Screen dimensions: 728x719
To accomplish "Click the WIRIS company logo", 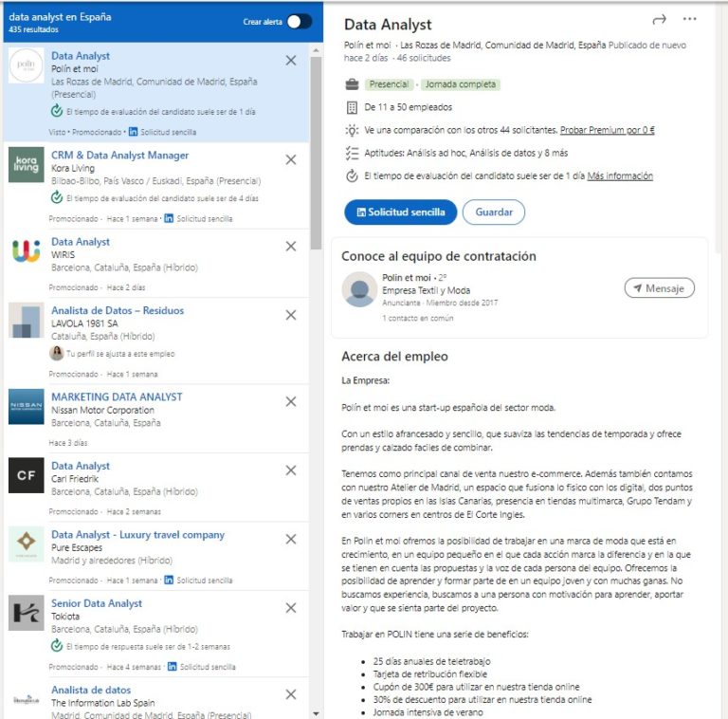I will coord(26,251).
